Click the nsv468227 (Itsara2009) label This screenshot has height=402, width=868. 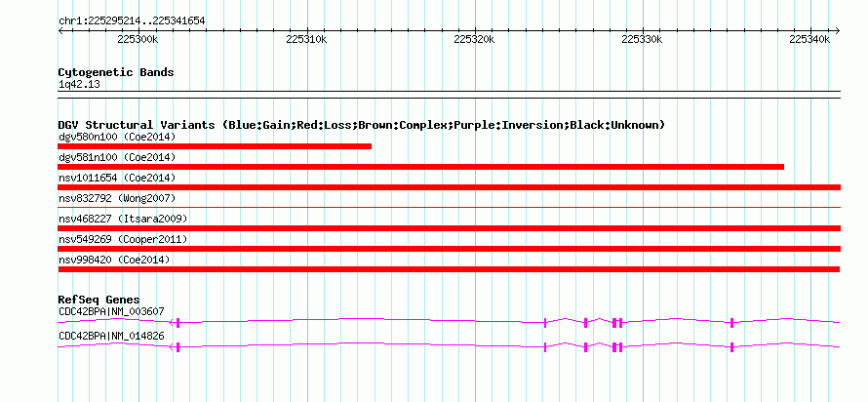(x=123, y=219)
